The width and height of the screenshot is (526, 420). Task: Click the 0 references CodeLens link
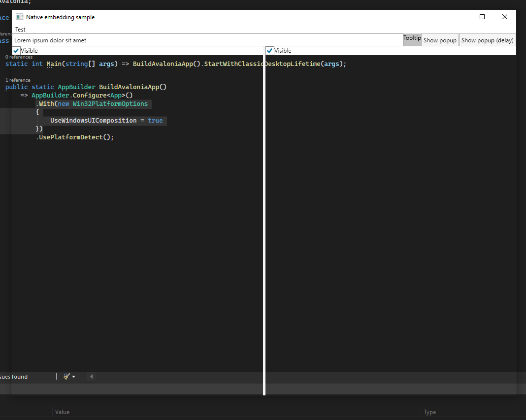(x=19, y=57)
